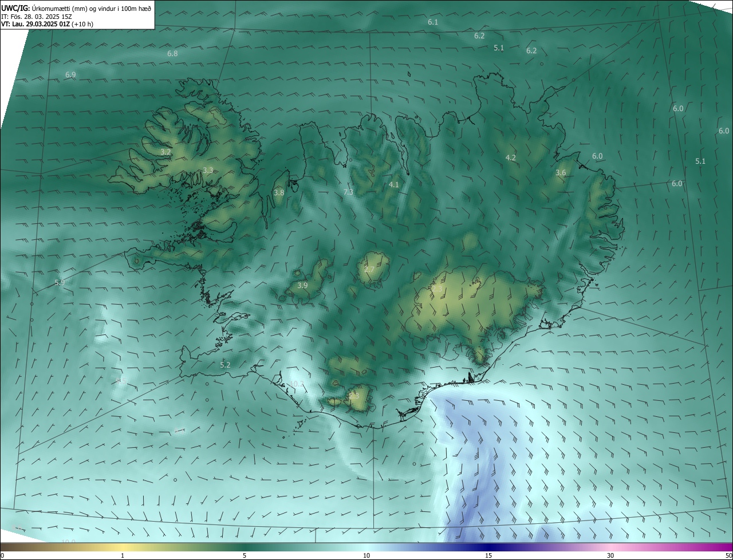Click the 'VT: Lau. 29.03.2025 01Z (+10 h)' line

[48, 24]
